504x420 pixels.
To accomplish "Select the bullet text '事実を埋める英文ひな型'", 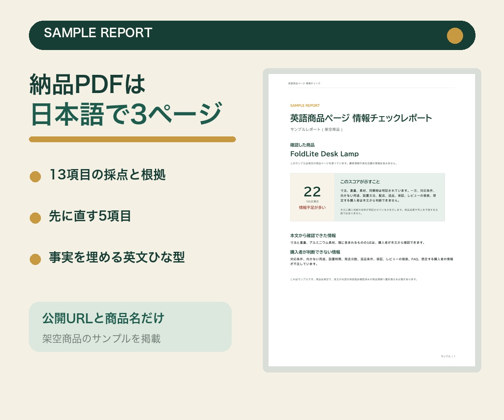I will [117, 257].
